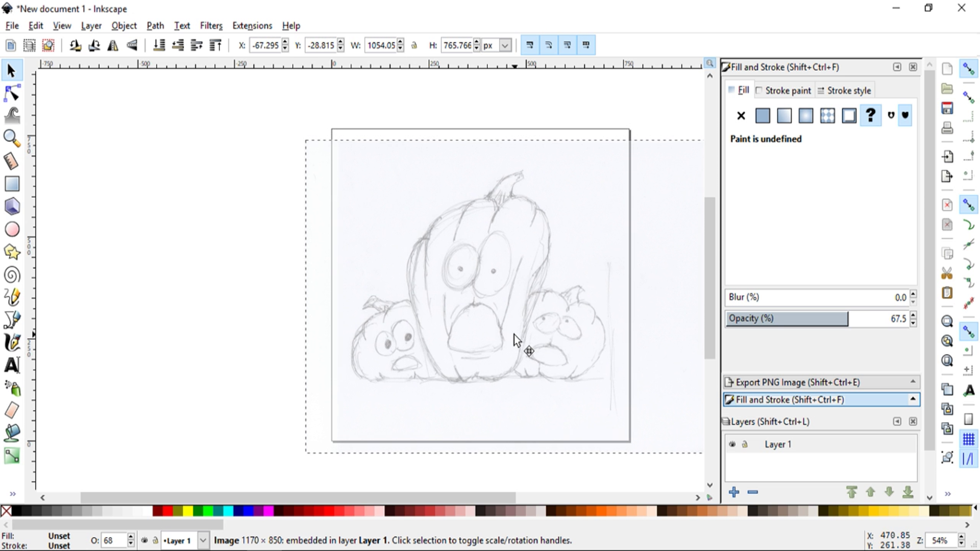Select the Ellipse circle tool
Screen dimensions: 980x551
tap(11, 230)
